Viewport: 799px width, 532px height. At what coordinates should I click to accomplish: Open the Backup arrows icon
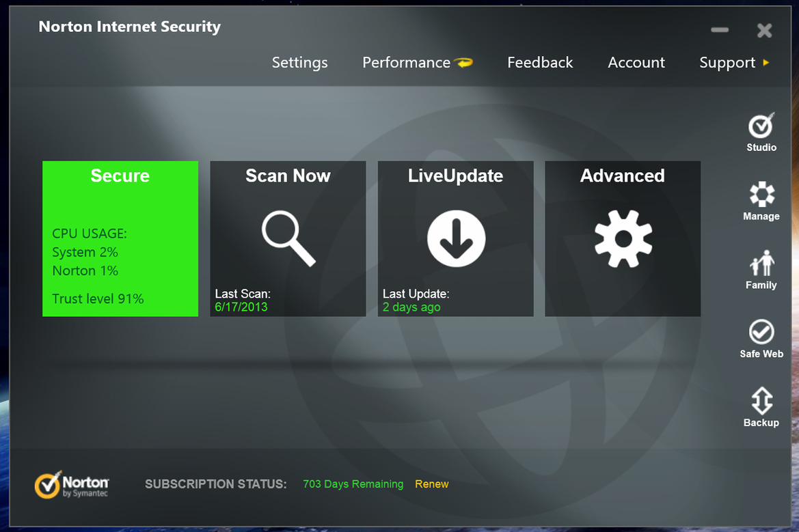point(762,401)
